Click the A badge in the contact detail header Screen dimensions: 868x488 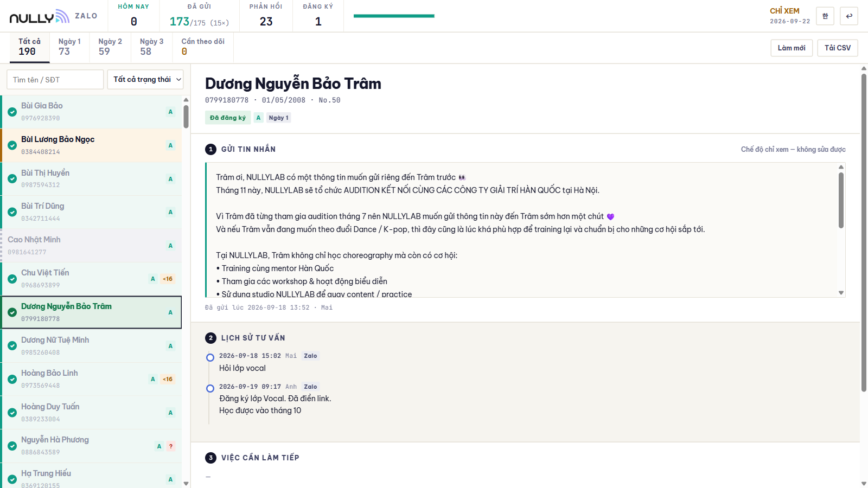(x=258, y=118)
